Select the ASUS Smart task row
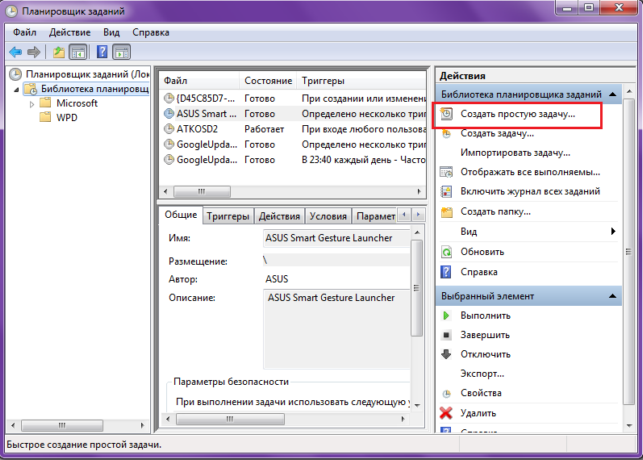This screenshot has height=460, width=643. (293, 114)
